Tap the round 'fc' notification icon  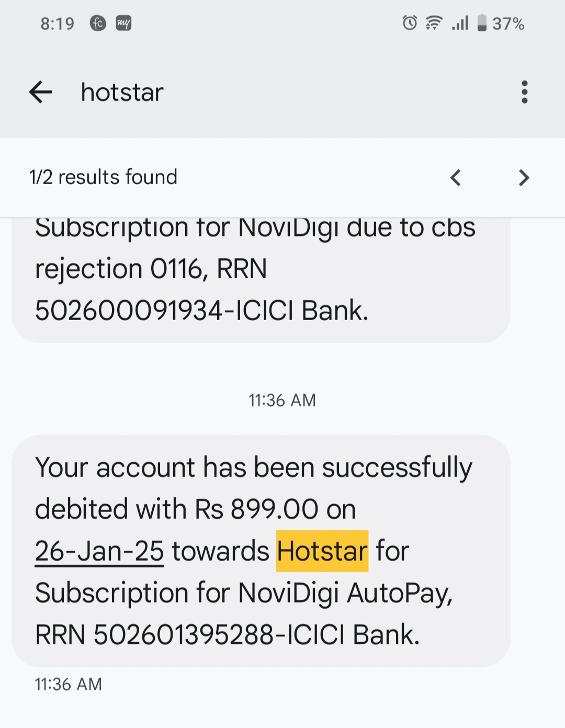pos(98,23)
